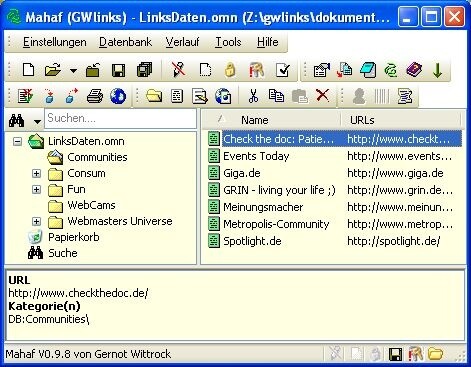Click the export arrow from blue cube icon

coord(71,96)
